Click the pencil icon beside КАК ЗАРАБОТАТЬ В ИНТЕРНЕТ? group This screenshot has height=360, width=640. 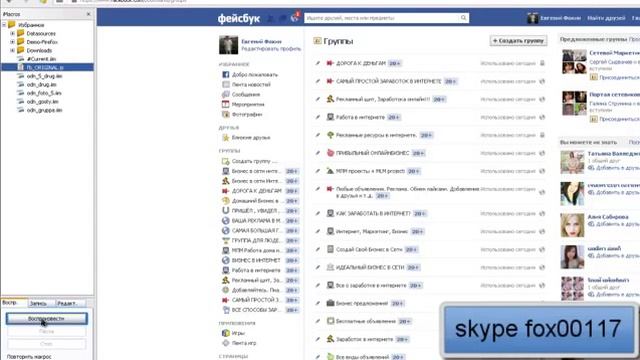tap(318, 213)
